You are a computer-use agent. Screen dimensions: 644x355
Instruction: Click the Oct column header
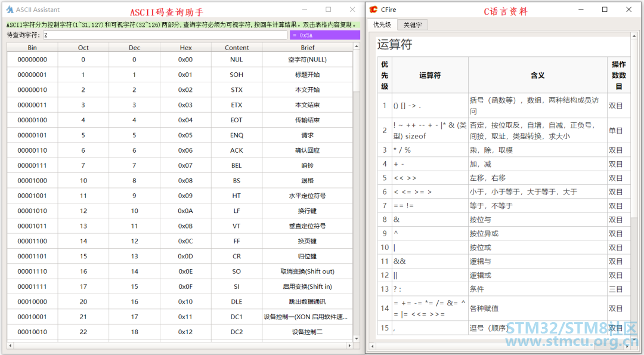(x=83, y=48)
